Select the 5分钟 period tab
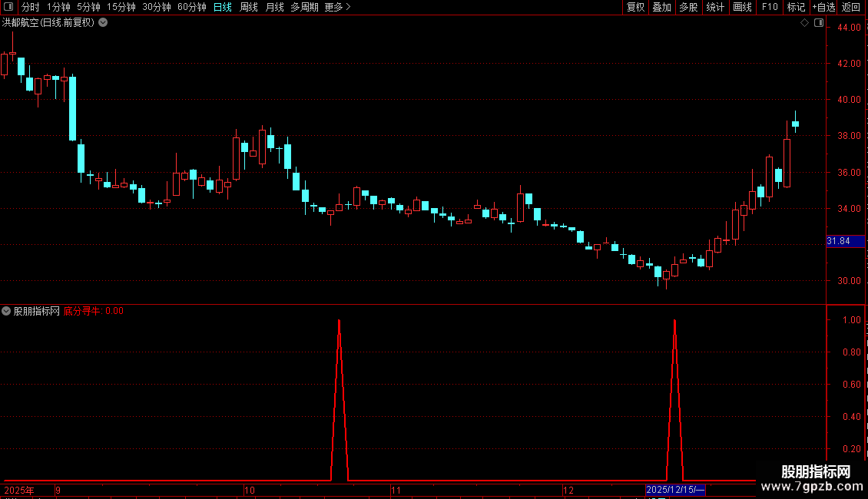868x499 pixels. pos(88,7)
